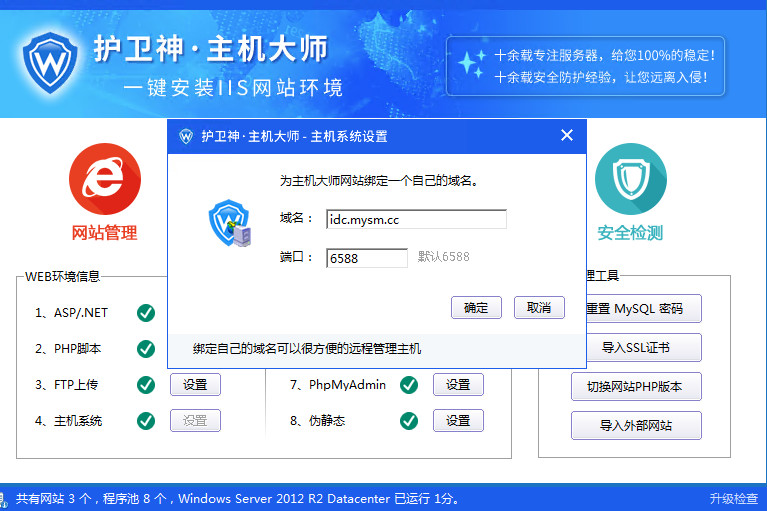
Task: Click the green checkmark beside 伪静态
Action: pos(408,421)
